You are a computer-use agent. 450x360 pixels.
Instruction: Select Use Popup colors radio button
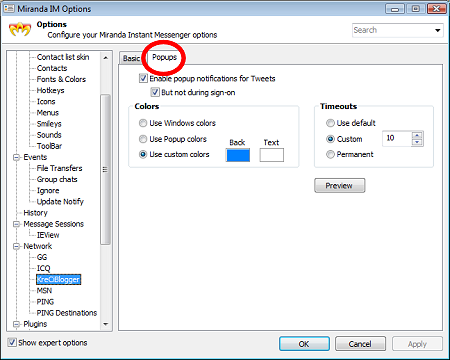point(143,139)
